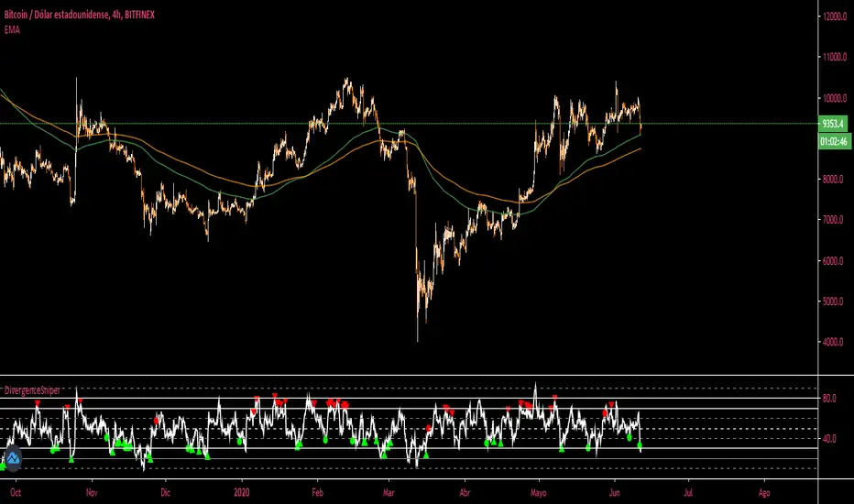This screenshot has width=854, height=504.
Task: Click the Mayo date on time axis
Action: tap(538, 493)
